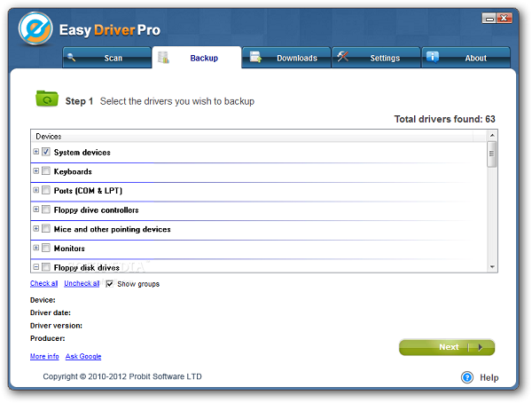Expand the Keyboards group
Viewport: 532px width, 403px height.
coord(36,170)
